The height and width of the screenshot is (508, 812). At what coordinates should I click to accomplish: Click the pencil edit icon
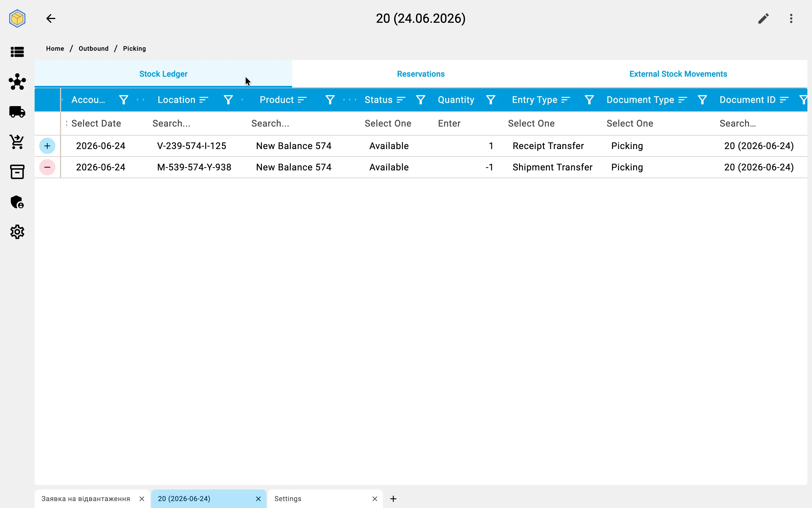763,18
